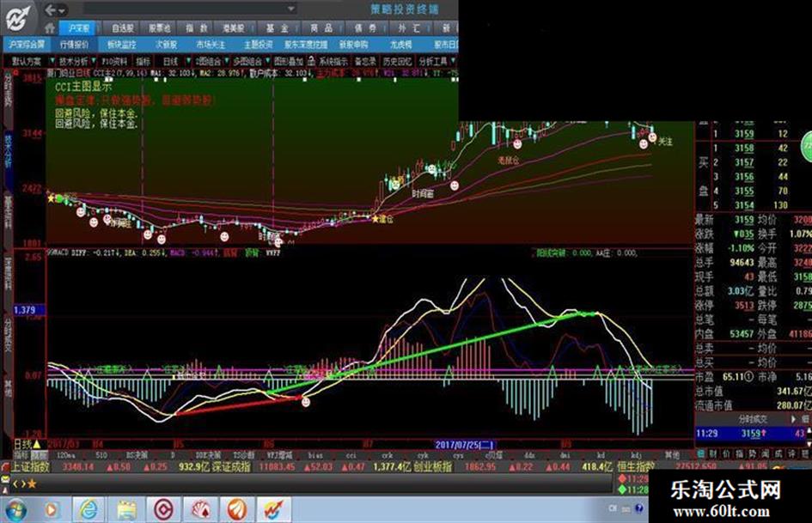Click the circled number next to 市盈 65.11
The height and width of the screenshot is (523, 812).
(x=748, y=377)
